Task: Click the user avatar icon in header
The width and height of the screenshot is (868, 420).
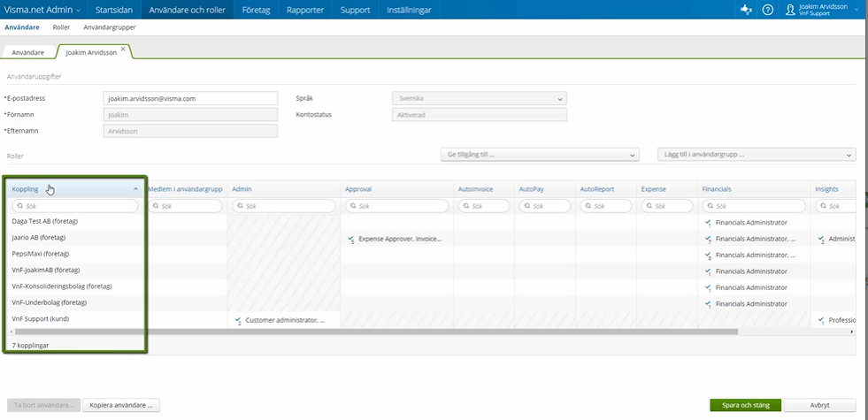Action: click(790, 10)
